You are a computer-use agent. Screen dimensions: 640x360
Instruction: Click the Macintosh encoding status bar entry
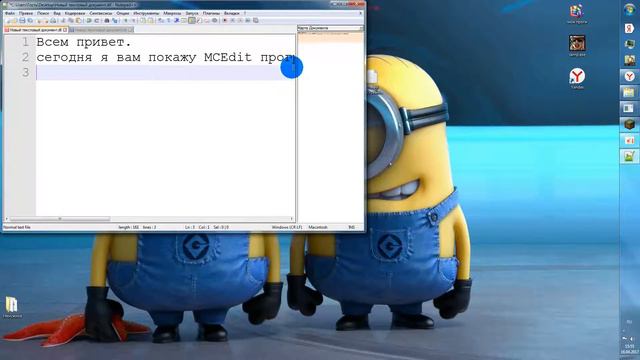318,227
